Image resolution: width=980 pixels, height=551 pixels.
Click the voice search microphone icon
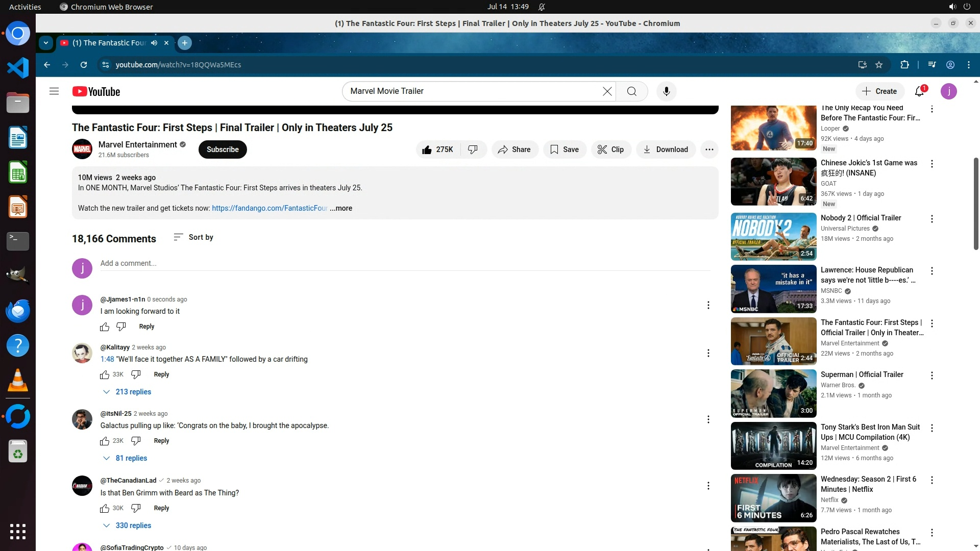pyautogui.click(x=666, y=91)
